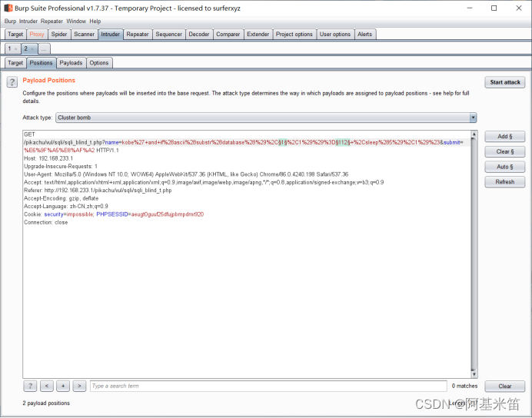Viewport: 532px width, 418px height.
Task: Switch to the Decoder tab
Action: click(199, 35)
